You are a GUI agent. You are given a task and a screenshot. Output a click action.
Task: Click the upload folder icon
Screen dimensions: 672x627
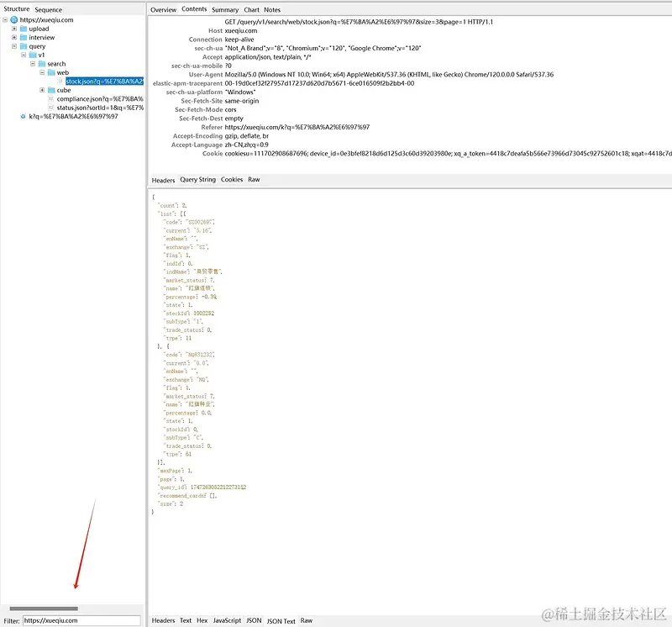24,29
